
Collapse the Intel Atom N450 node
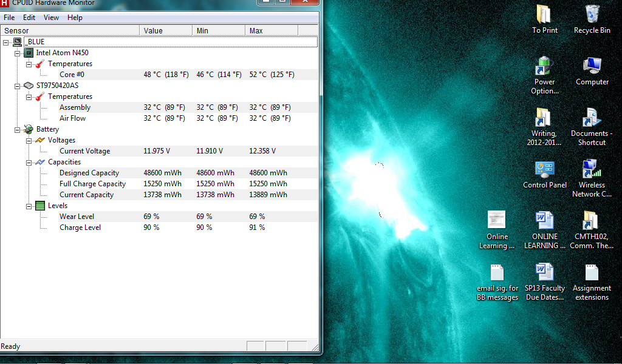tap(17, 53)
